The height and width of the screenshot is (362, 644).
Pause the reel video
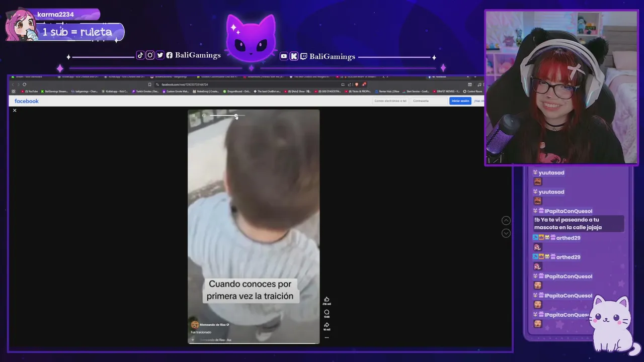click(194, 116)
